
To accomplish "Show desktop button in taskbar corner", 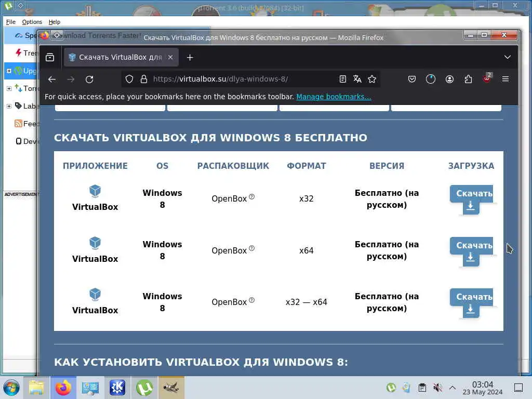I will coord(518,388).
